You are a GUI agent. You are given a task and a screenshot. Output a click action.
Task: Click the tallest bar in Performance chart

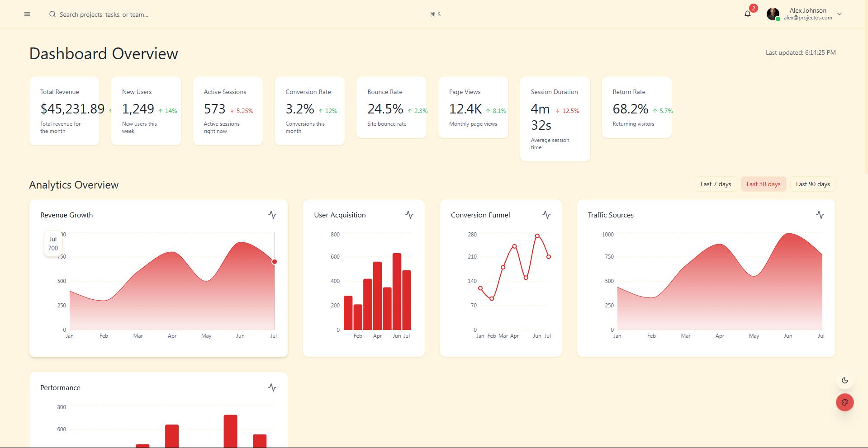230,431
